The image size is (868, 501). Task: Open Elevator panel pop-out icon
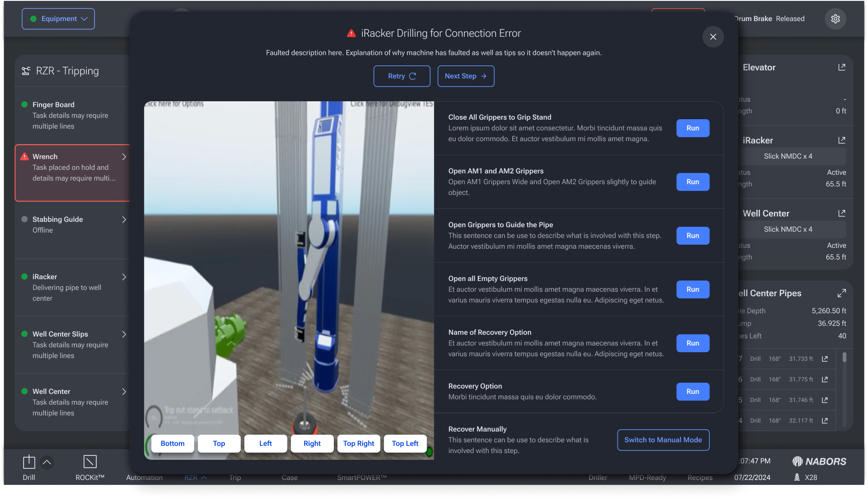(x=842, y=67)
